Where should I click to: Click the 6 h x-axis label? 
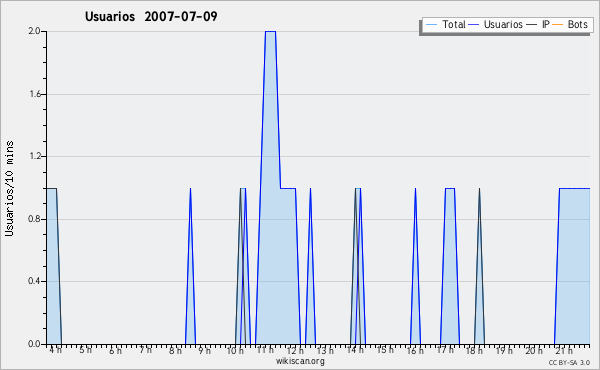[116, 350]
